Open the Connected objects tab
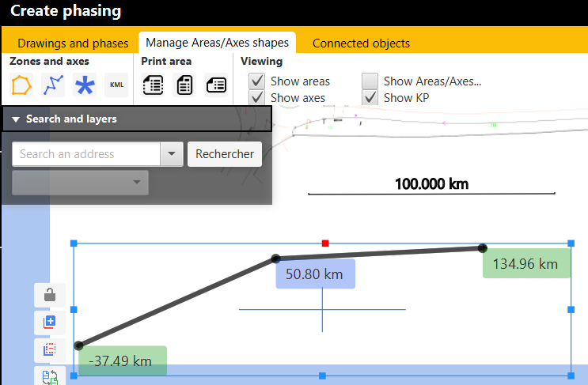 point(361,43)
